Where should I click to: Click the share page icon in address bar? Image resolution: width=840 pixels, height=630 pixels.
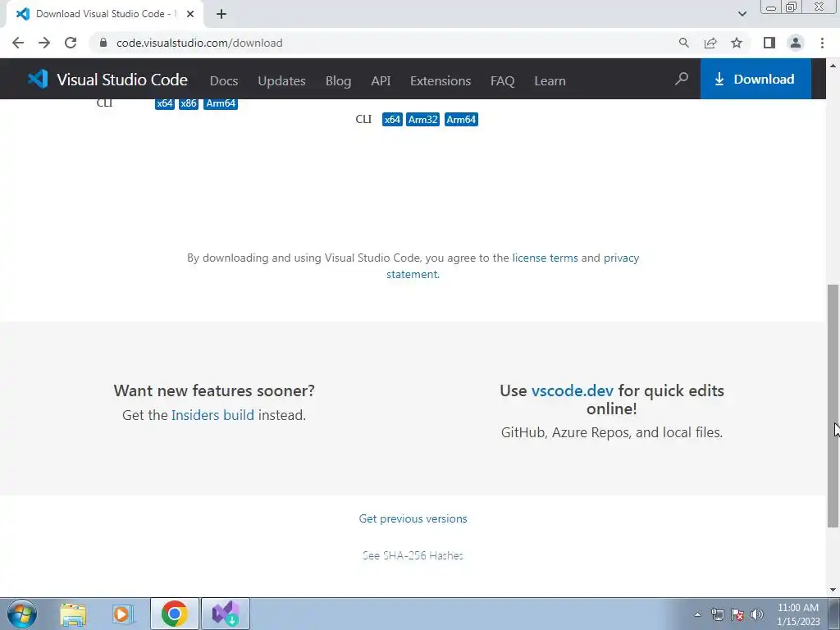710,43
